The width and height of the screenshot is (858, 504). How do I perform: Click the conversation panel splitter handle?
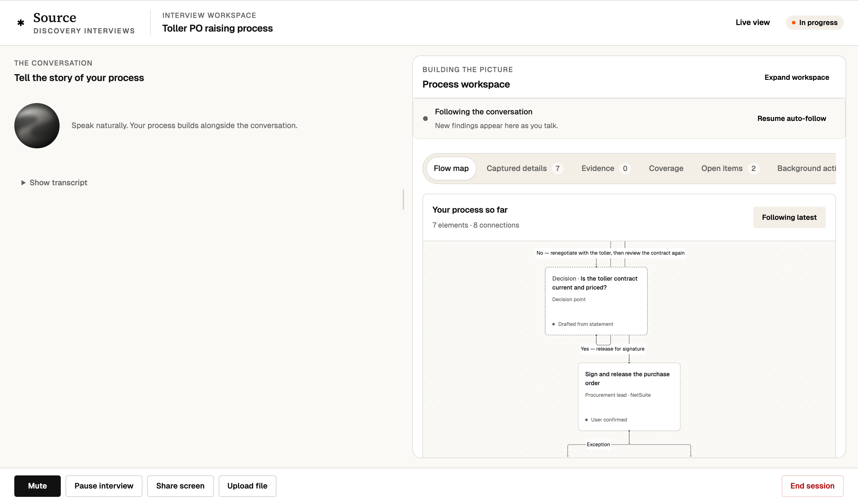(403, 200)
